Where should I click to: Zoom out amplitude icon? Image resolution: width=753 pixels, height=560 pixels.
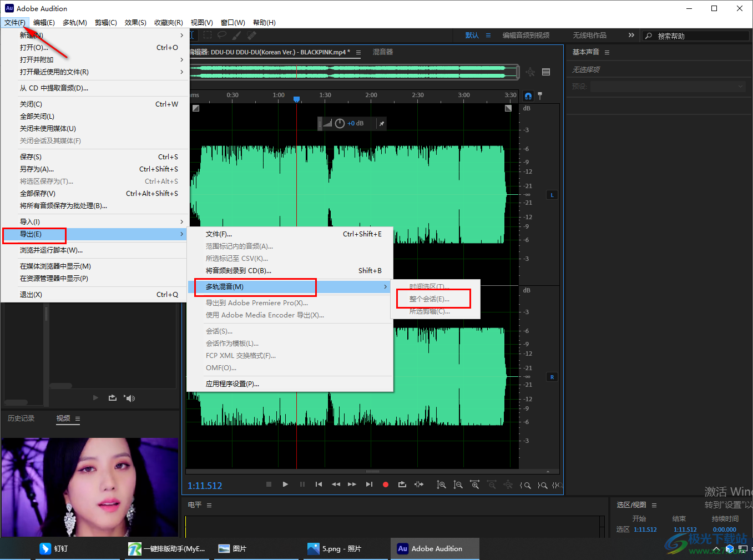[x=458, y=485]
